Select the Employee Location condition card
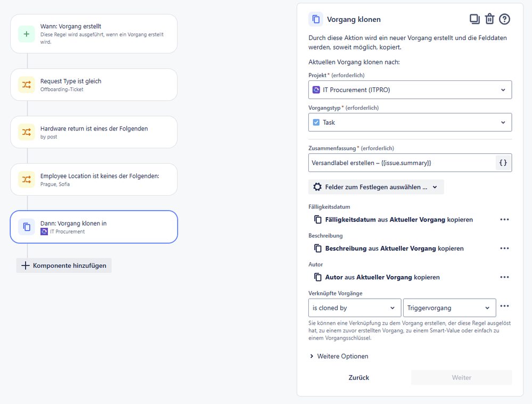 pyautogui.click(x=94, y=179)
